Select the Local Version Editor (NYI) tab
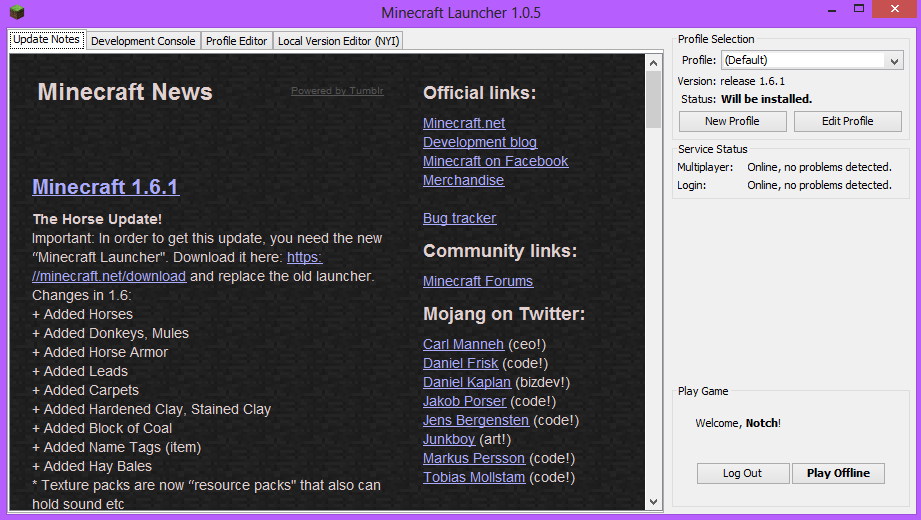Viewport: 921px width, 520px height. click(338, 41)
